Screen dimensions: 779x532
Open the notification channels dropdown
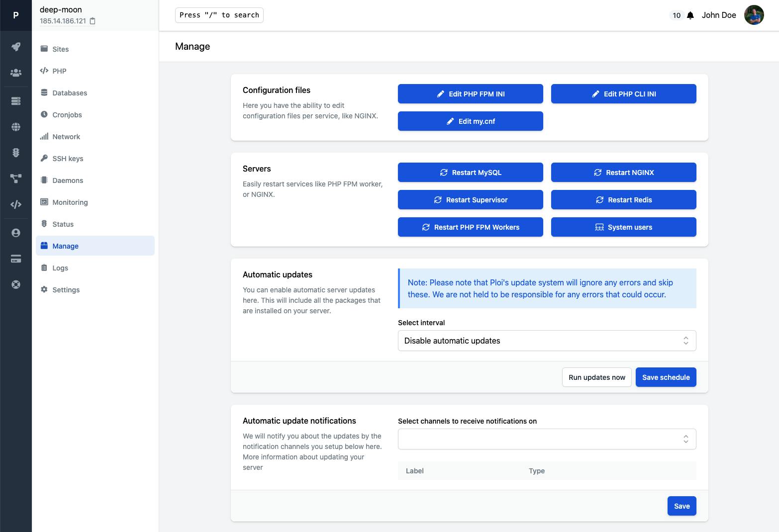pyautogui.click(x=547, y=439)
